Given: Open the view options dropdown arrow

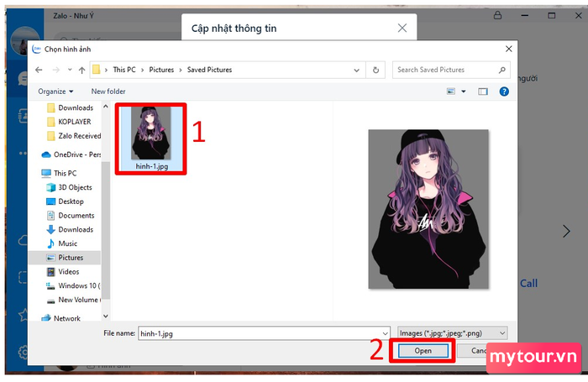Looking at the screenshot, I should tap(464, 92).
